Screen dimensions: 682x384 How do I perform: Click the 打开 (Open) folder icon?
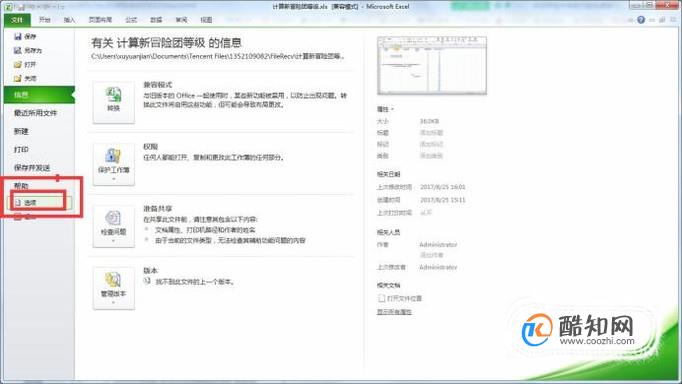pyautogui.click(x=17, y=64)
